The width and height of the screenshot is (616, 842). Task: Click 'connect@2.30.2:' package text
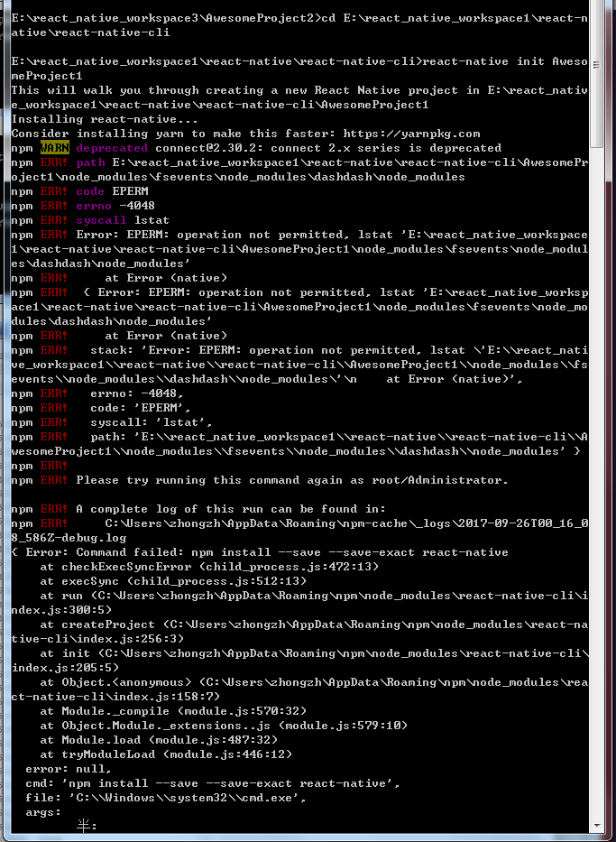pyautogui.click(x=209, y=148)
